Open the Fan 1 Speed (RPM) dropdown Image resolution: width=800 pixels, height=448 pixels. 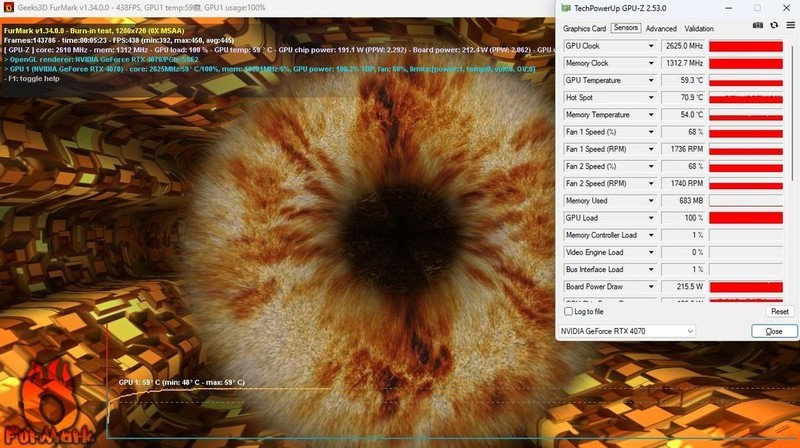pos(653,149)
